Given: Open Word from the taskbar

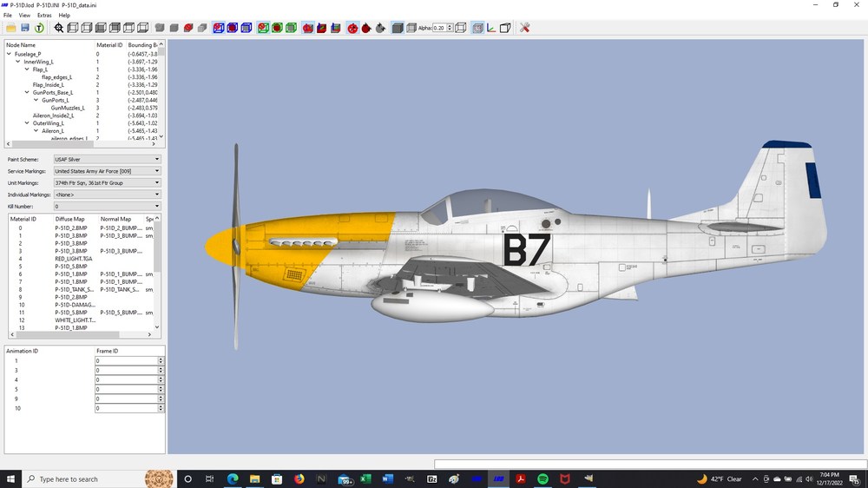Looking at the screenshot, I should [x=387, y=478].
